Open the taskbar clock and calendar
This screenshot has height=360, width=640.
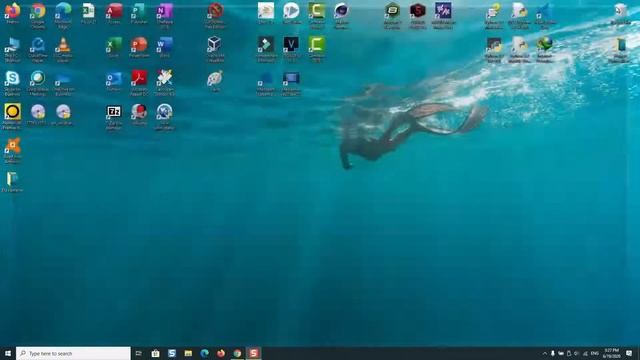coord(611,353)
